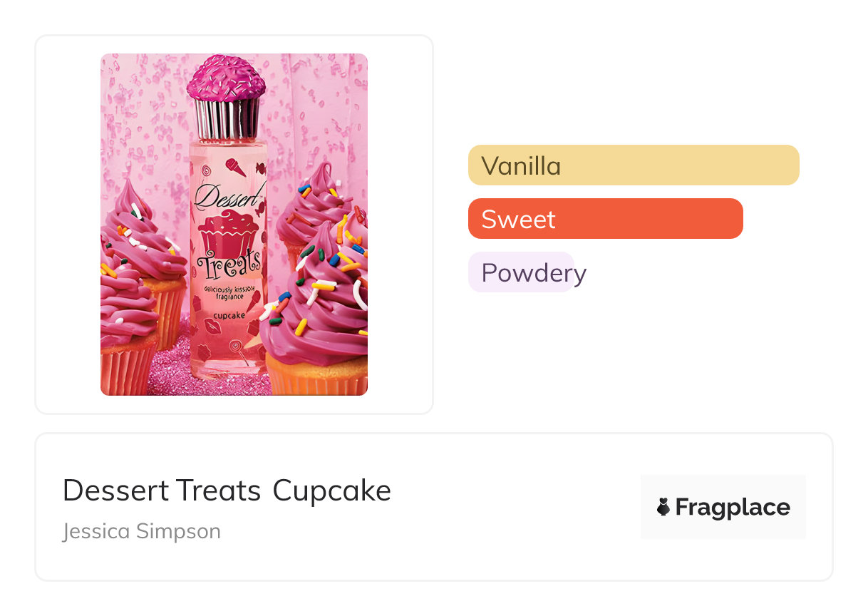Click the lips icon below the 'cupcake' text
This screenshot has width=868, height=616.
[x=213, y=325]
